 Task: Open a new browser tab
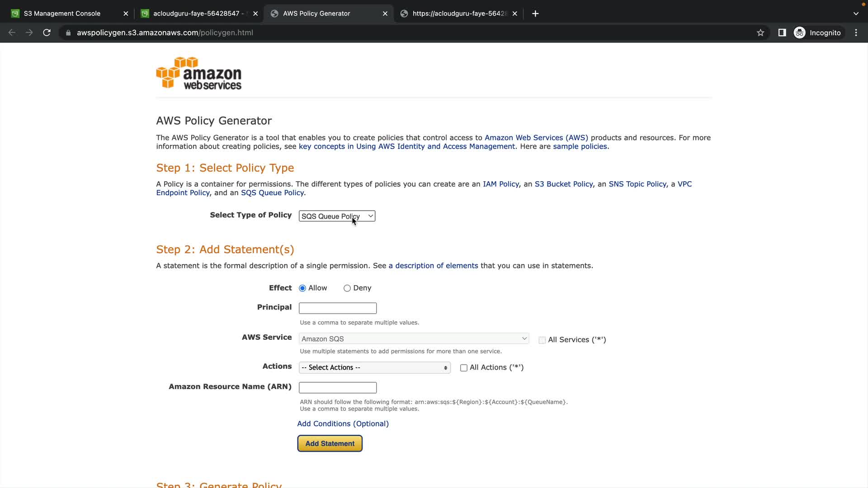point(535,14)
